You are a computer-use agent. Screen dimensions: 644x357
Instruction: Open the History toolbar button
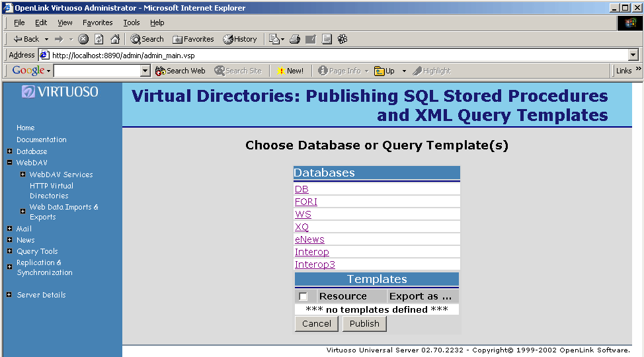click(240, 39)
